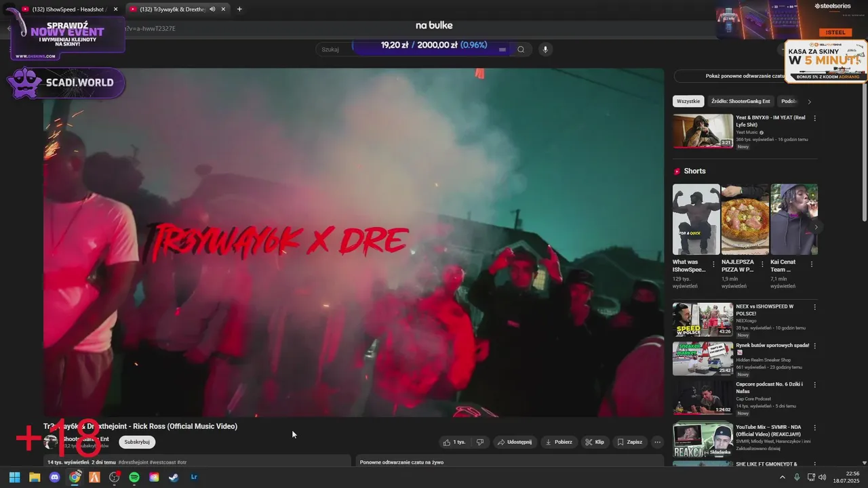Image resolution: width=868 pixels, height=488 pixels.
Task: Open the more actions ellipsis under the video
Action: pos(657,442)
